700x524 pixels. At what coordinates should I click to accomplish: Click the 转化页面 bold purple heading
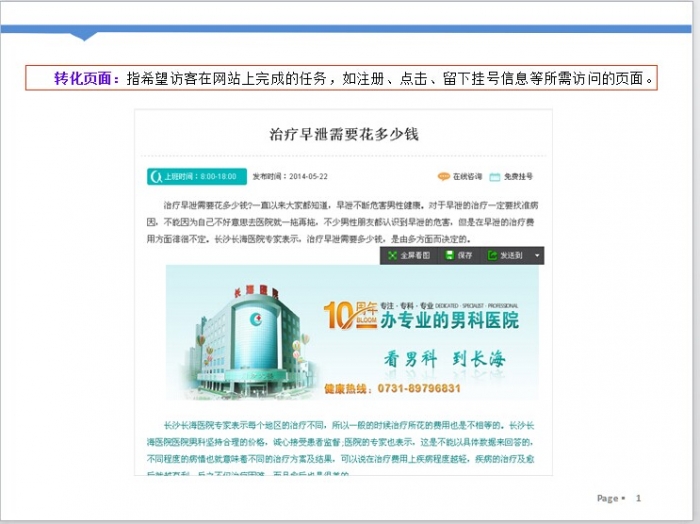pyautogui.click(x=87, y=78)
